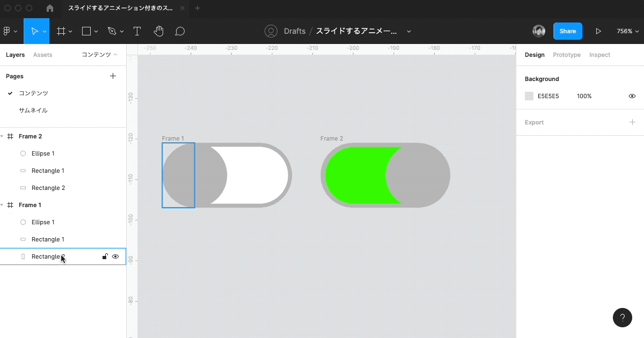Switch to the Prototype tab
Screen dimensions: 644x338
(567, 55)
